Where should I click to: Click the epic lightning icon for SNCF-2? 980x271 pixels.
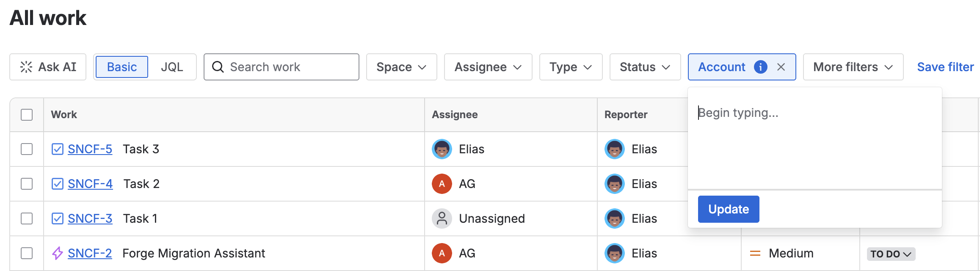point(58,253)
